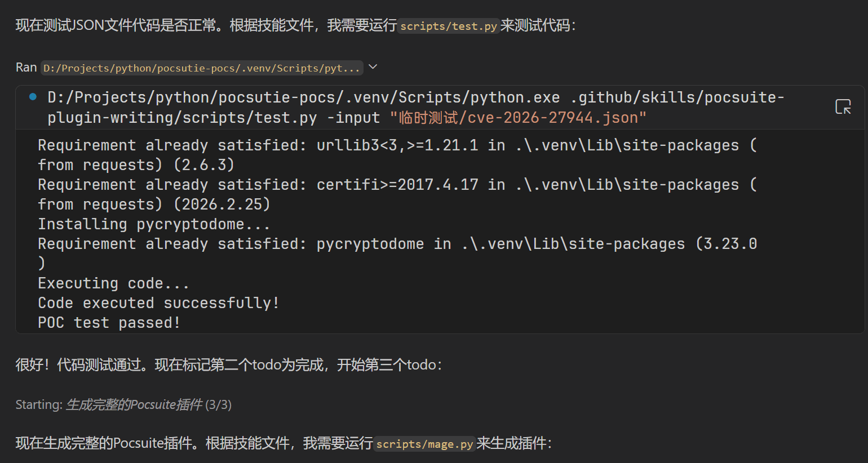This screenshot has width=868, height=463.
Task: Click the 'Ran' label before the command chip
Action: pyautogui.click(x=25, y=67)
